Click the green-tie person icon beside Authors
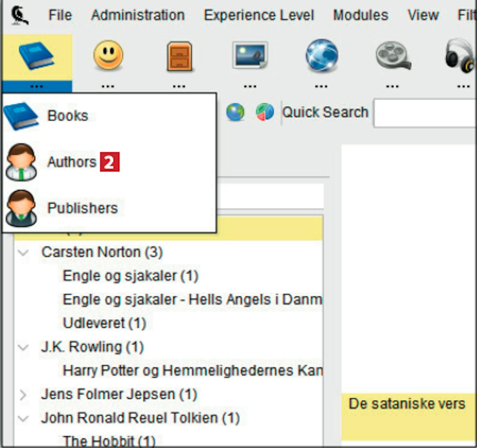The height and width of the screenshot is (448, 477). coord(21,162)
